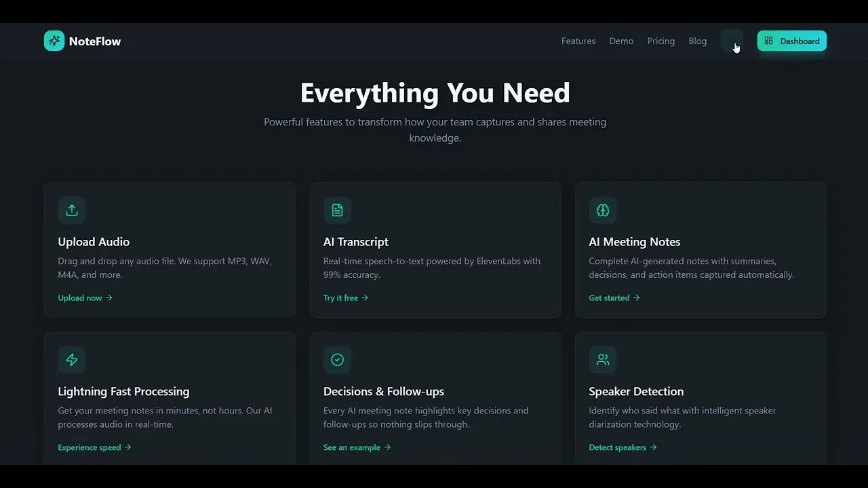Click the Speaker Detection card title
Image resolution: width=868 pixels, height=488 pixels.
click(x=636, y=392)
